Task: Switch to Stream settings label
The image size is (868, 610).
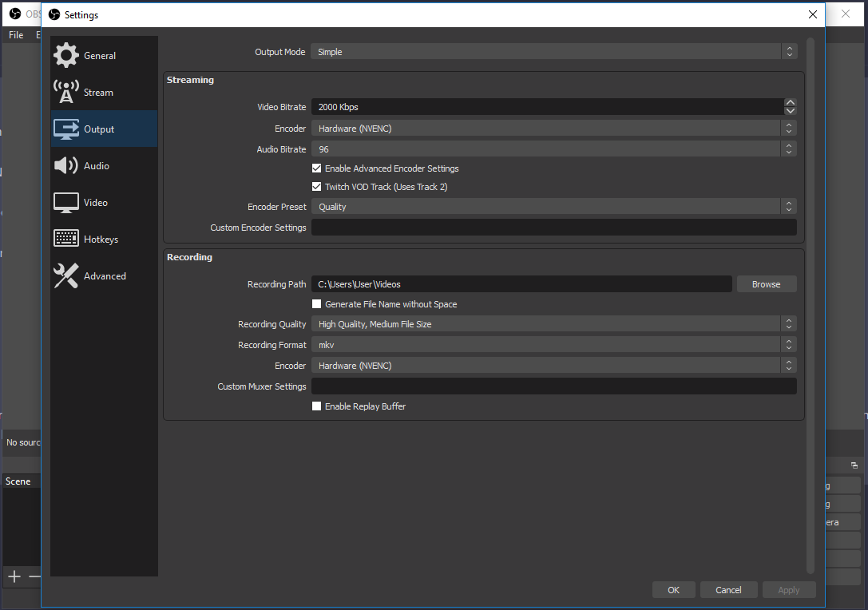Action: coord(98,93)
